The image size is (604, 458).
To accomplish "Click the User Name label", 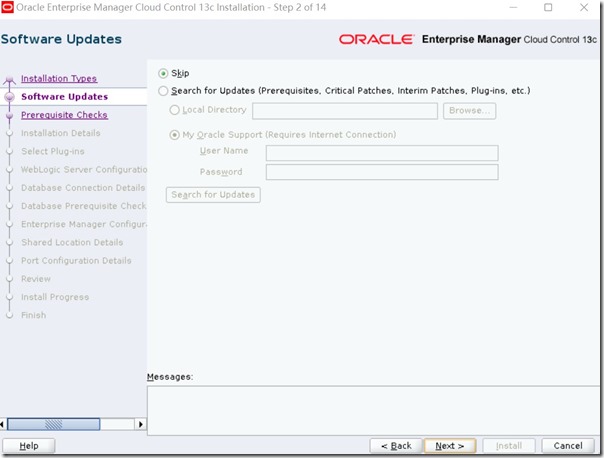I will (x=224, y=151).
